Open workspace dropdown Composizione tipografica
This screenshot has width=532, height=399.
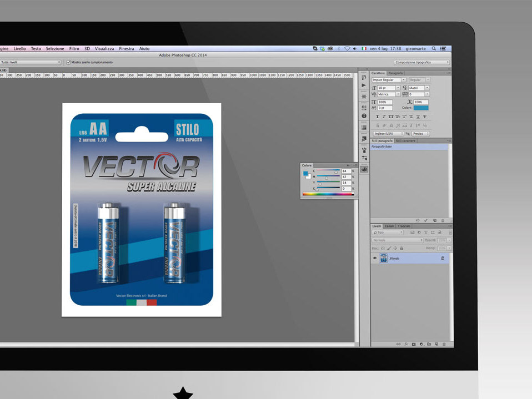pos(421,62)
